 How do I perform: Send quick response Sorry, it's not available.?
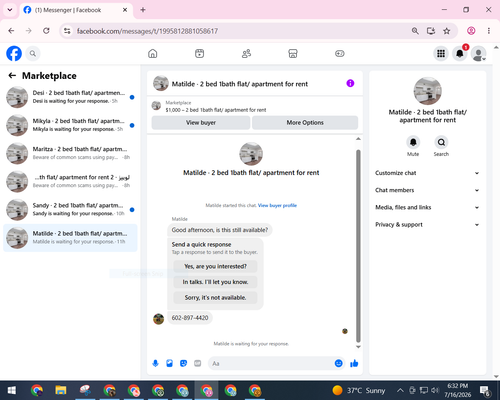pyautogui.click(x=215, y=298)
